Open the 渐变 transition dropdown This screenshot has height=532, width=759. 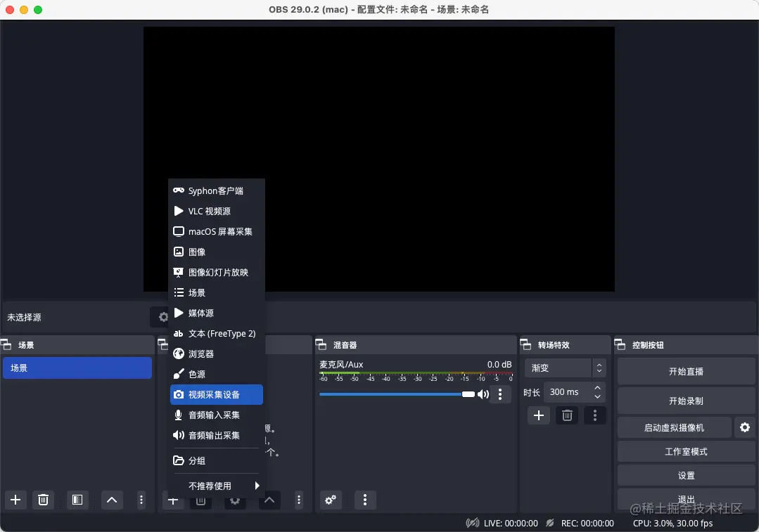point(565,368)
